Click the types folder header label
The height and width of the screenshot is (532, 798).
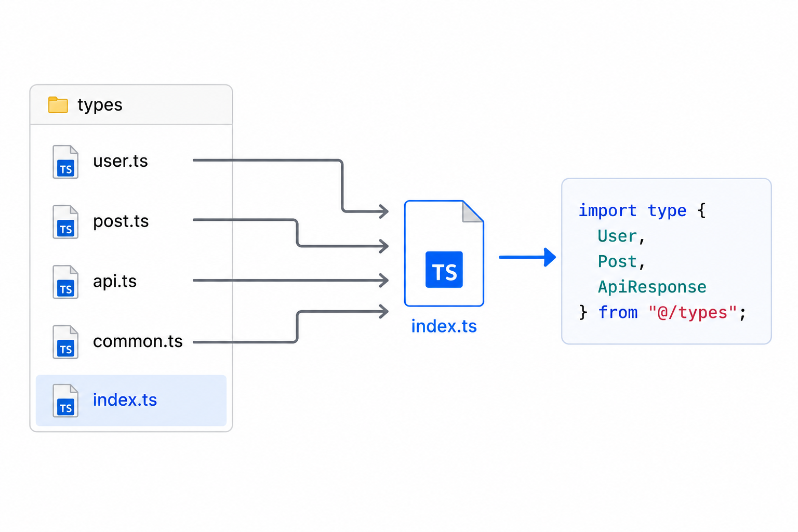click(x=100, y=105)
